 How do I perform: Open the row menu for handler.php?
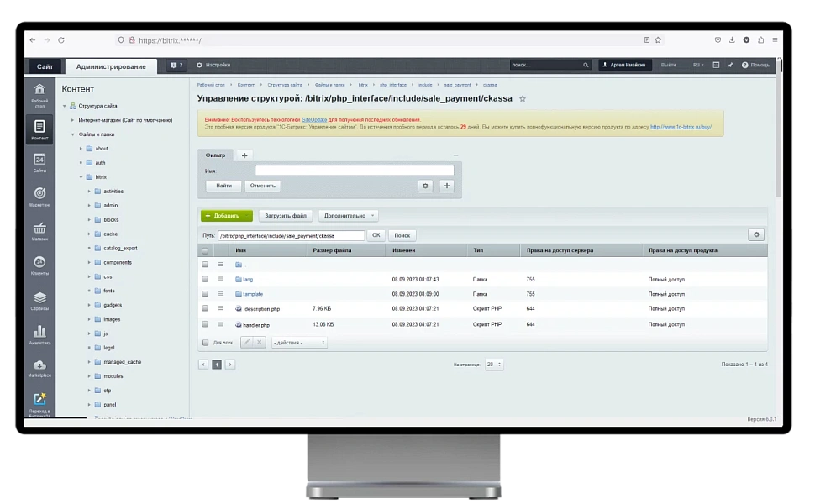pyautogui.click(x=221, y=324)
